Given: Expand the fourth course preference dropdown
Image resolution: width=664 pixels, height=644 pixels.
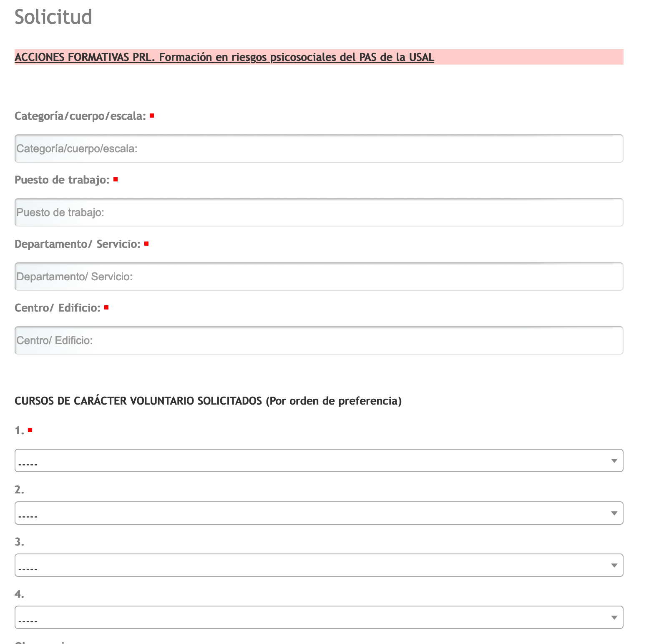Looking at the screenshot, I should [x=319, y=617].
